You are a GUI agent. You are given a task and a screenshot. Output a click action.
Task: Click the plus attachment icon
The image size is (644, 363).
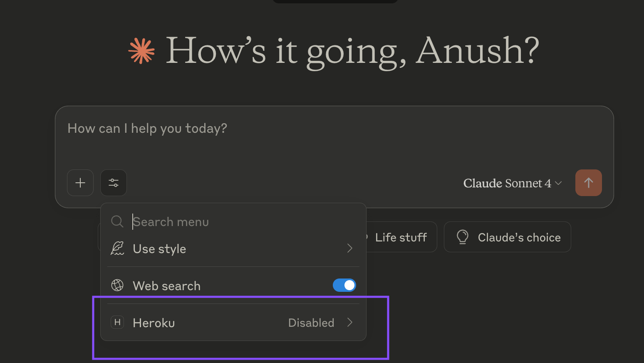[x=80, y=182]
